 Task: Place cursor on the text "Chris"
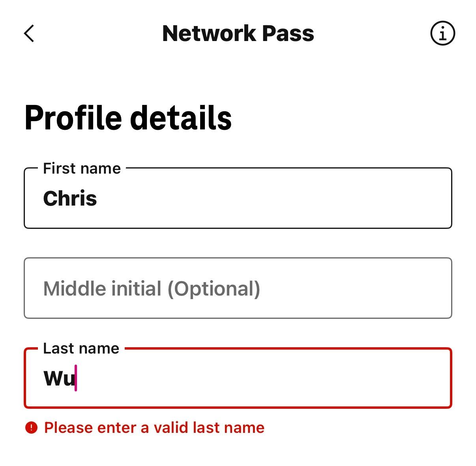(70, 198)
